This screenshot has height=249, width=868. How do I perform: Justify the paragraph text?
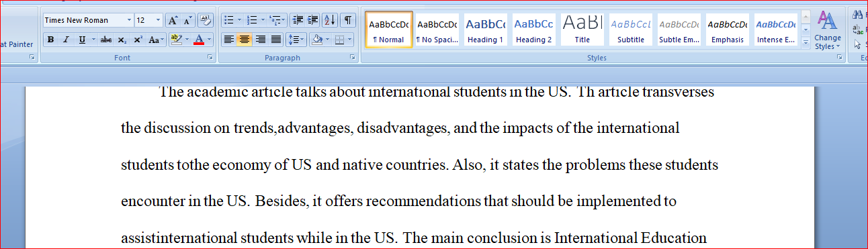[275, 40]
